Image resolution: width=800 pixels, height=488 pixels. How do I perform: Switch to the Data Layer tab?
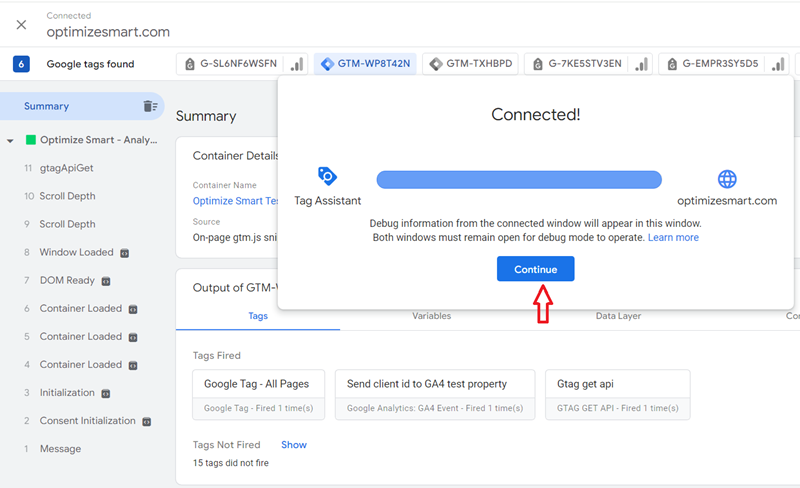tap(618, 316)
